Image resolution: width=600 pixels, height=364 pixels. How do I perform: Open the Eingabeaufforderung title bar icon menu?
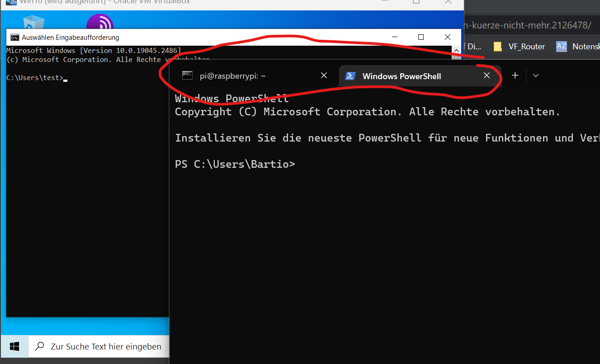[x=14, y=38]
